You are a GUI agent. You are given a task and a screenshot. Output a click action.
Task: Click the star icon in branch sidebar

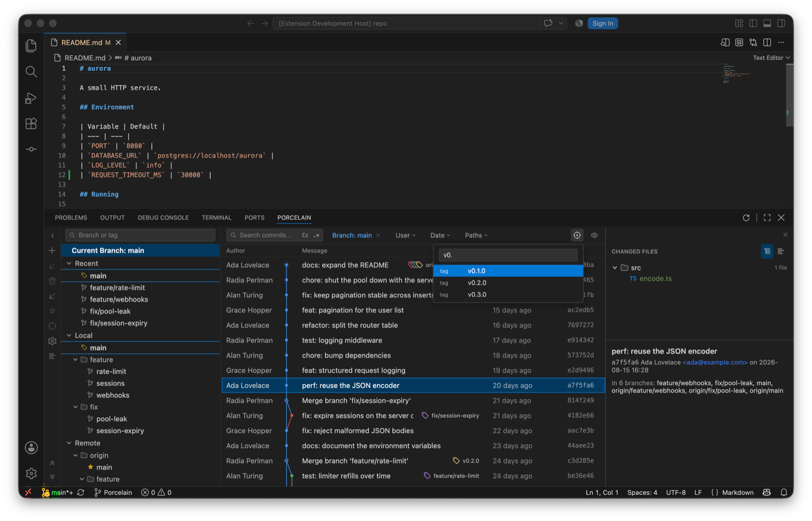pos(52,310)
